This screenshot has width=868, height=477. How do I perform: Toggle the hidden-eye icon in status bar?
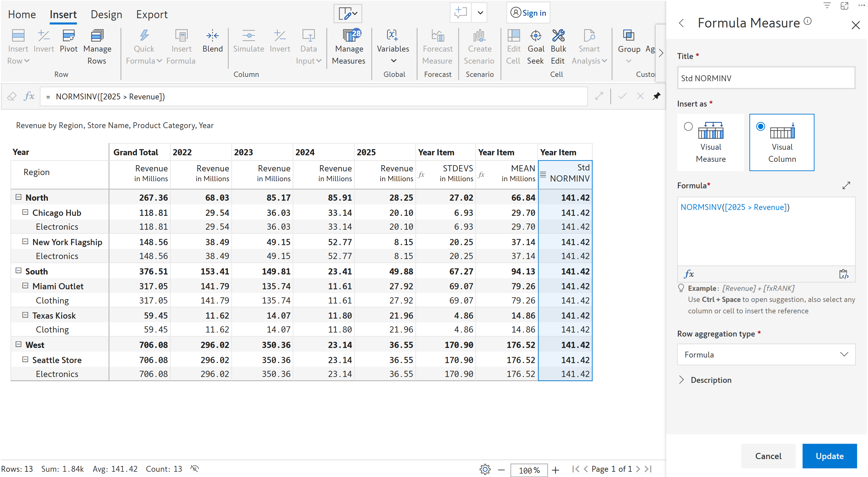click(194, 469)
